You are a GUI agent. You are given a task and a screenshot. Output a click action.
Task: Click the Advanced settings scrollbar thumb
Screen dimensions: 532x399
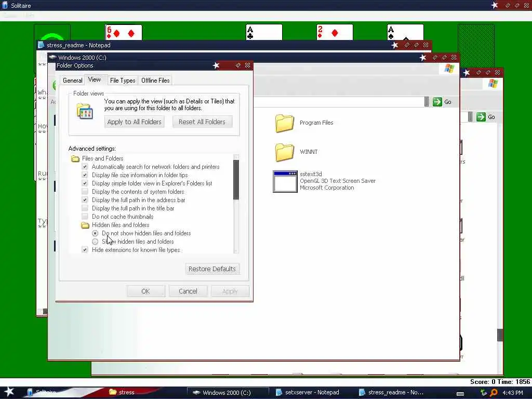click(236, 179)
